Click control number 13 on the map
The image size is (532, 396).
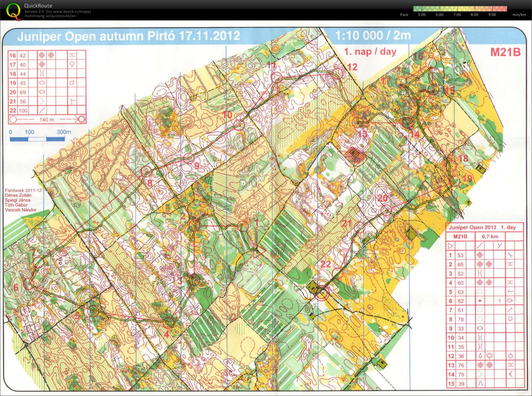[362, 134]
